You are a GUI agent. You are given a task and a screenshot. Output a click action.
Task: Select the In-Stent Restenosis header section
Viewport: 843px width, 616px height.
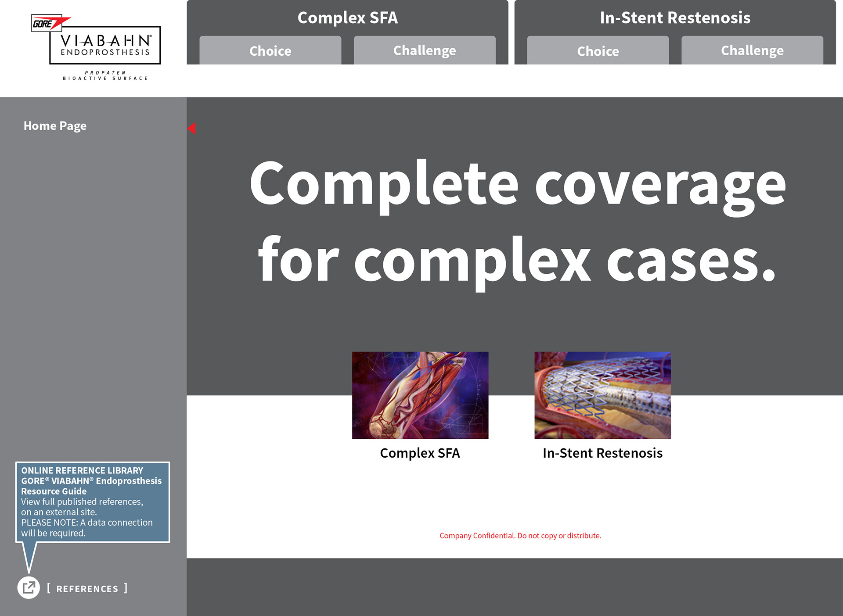pyautogui.click(x=675, y=18)
